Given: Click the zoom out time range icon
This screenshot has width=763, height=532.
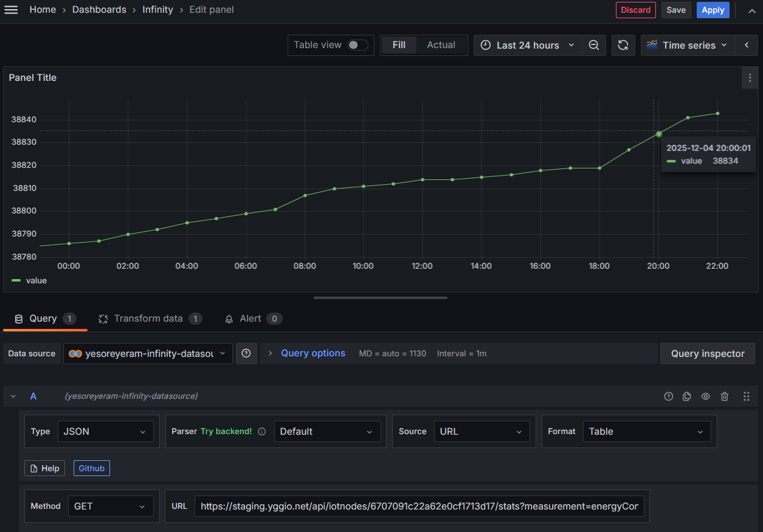Looking at the screenshot, I should (x=594, y=45).
